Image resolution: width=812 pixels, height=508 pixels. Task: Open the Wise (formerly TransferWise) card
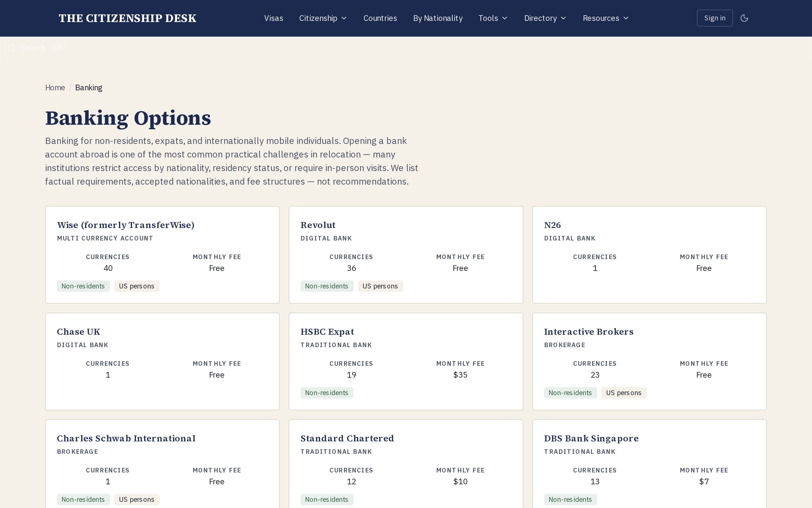[x=162, y=255]
